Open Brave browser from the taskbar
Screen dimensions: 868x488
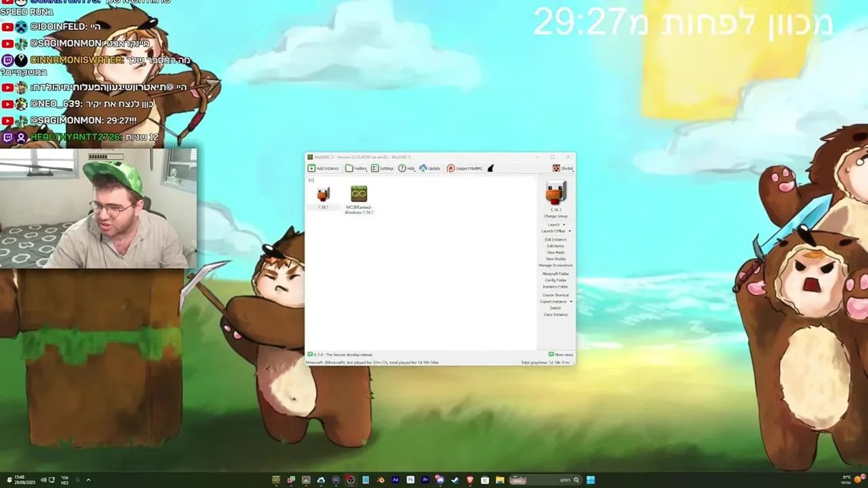tap(470, 480)
